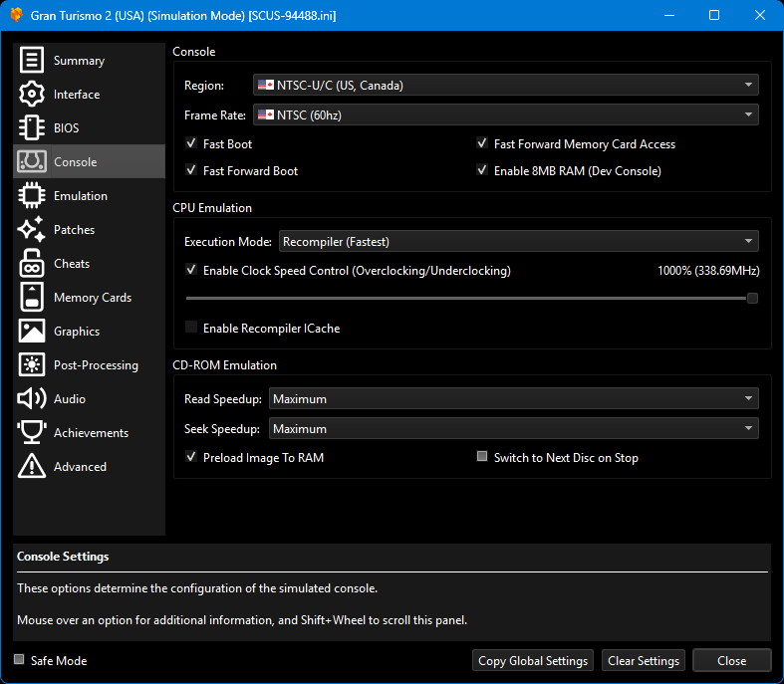This screenshot has height=684, width=784.
Task: Open the Patches sparkle icon
Action: 32,230
